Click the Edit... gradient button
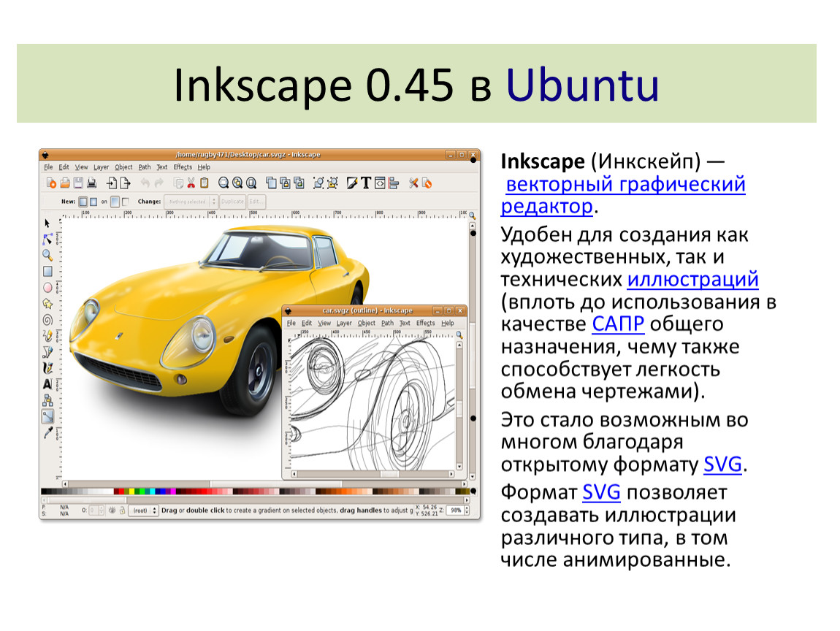 tap(256, 202)
